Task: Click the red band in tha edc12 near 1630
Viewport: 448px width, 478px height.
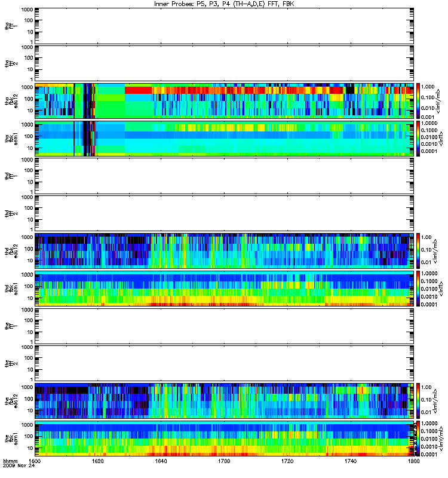Action: [x=139, y=90]
